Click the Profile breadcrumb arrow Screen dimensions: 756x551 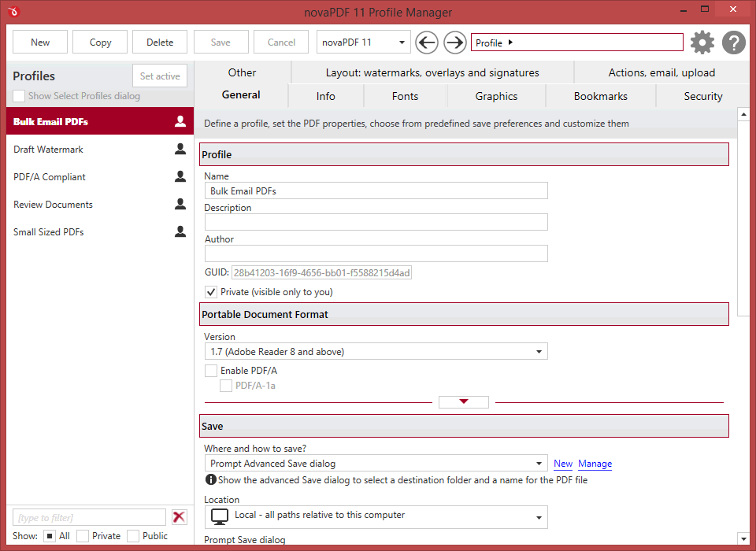point(510,43)
